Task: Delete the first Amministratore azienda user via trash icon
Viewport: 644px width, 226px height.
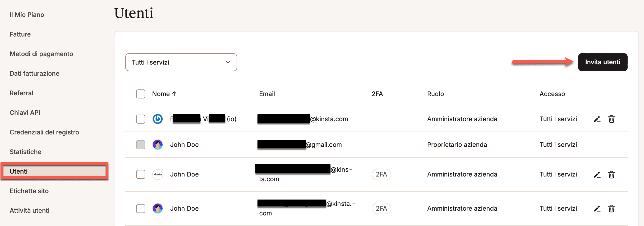Action: pos(611,119)
